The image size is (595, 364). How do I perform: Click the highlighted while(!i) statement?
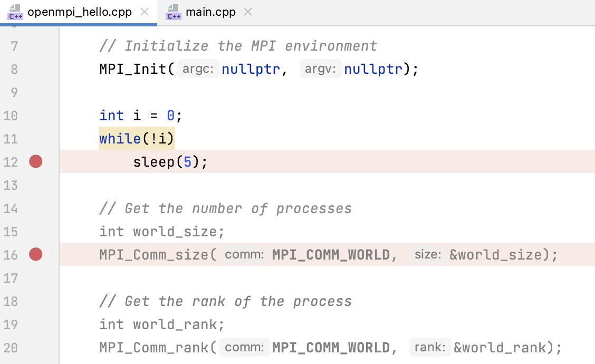[x=137, y=138]
